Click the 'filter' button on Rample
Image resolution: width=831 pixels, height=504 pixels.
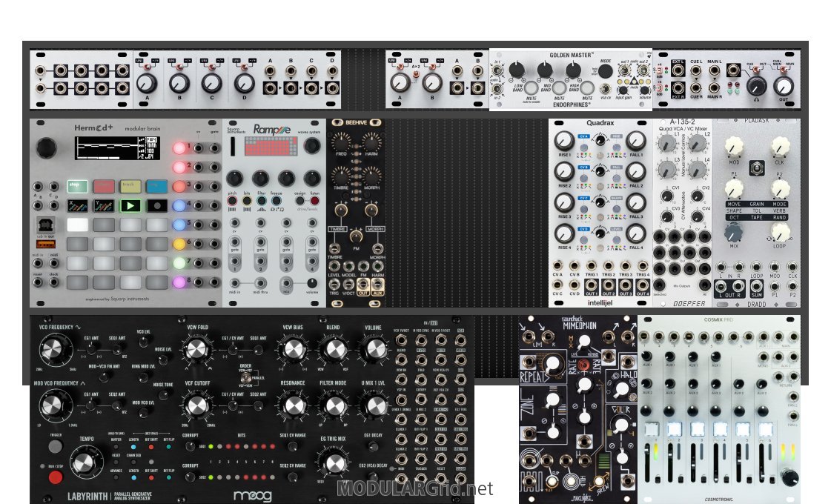[262, 201]
